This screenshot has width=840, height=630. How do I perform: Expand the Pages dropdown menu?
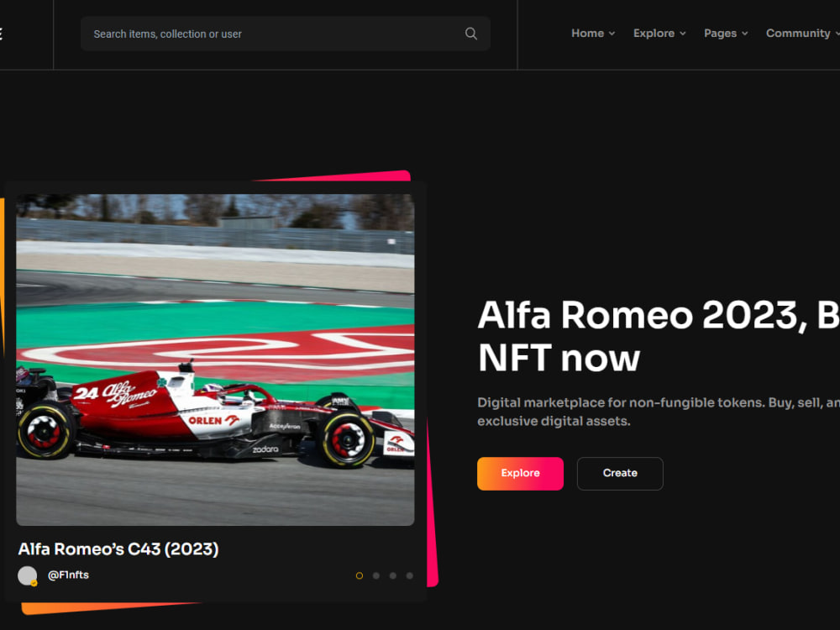click(745, 34)
